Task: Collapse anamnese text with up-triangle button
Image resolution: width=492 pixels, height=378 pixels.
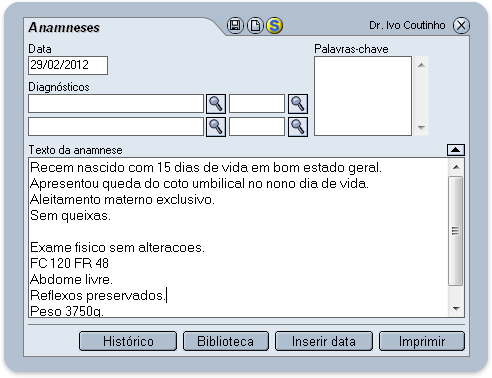Action: [x=456, y=150]
